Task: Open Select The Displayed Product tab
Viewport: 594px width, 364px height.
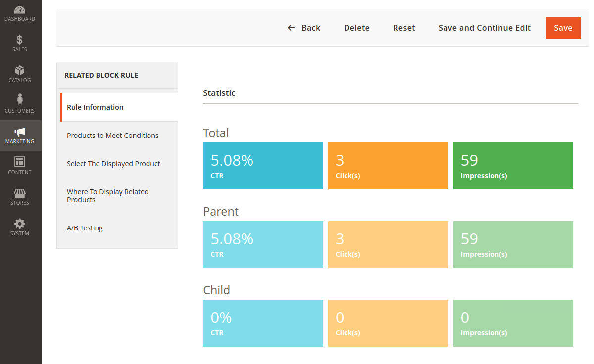Action: [118, 164]
